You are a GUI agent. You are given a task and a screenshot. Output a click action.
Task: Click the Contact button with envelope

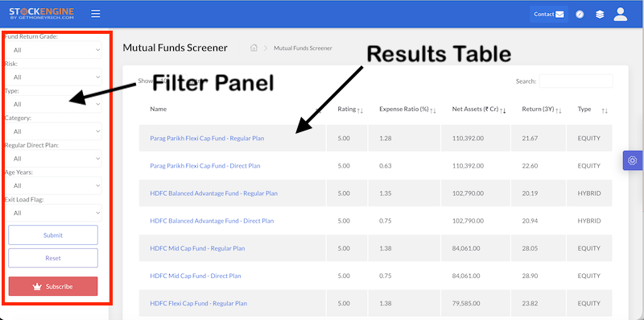click(549, 14)
